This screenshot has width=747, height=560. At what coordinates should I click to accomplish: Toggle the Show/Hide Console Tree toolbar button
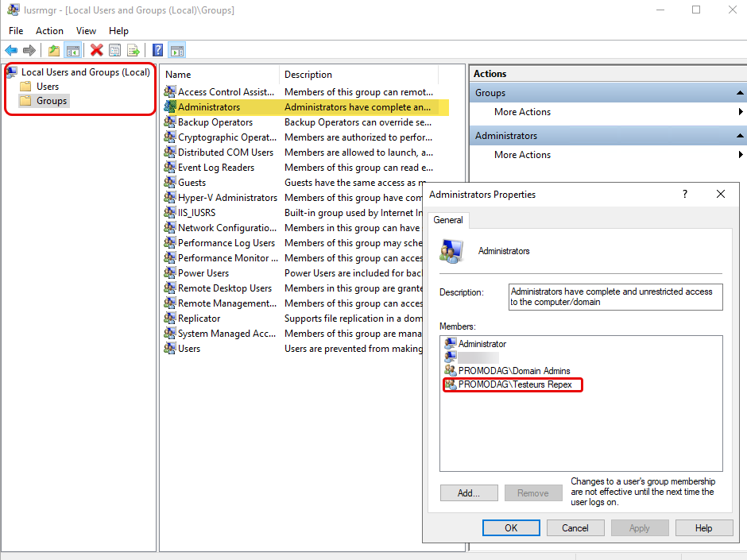coord(72,50)
